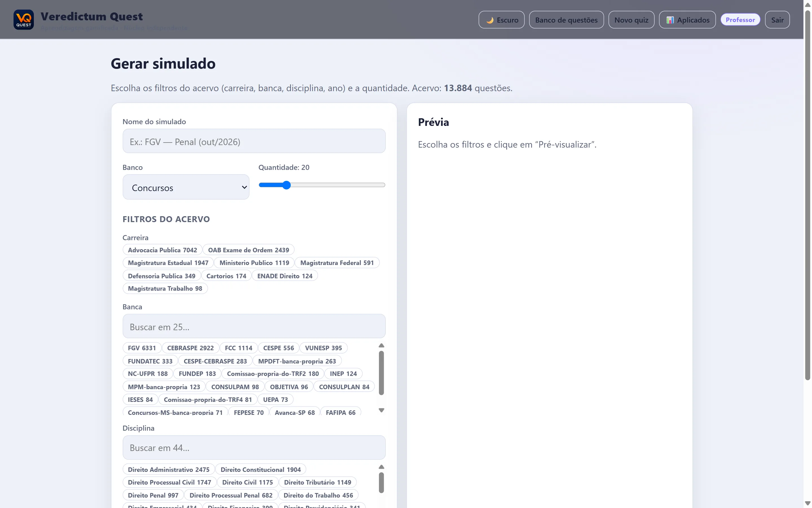
Task: Select the Magistratura Estadual filter chip
Action: [x=168, y=263]
